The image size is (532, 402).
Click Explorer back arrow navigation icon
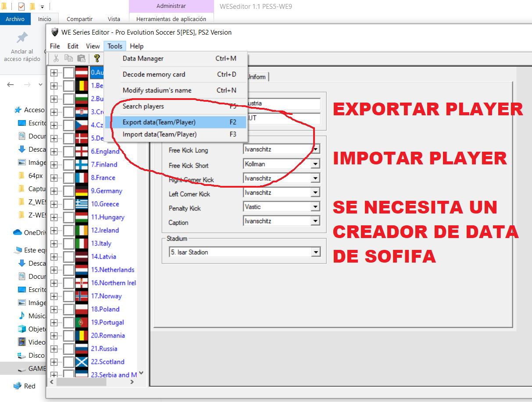click(11, 85)
